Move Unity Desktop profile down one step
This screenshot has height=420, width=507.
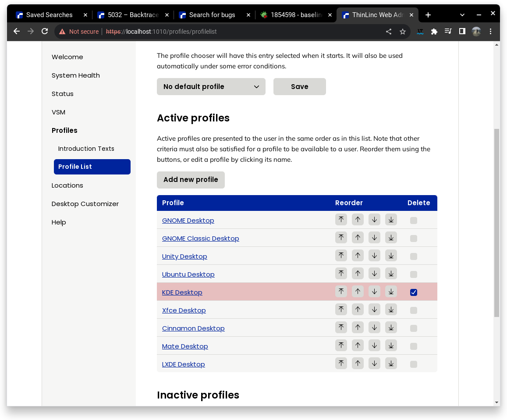(374, 256)
